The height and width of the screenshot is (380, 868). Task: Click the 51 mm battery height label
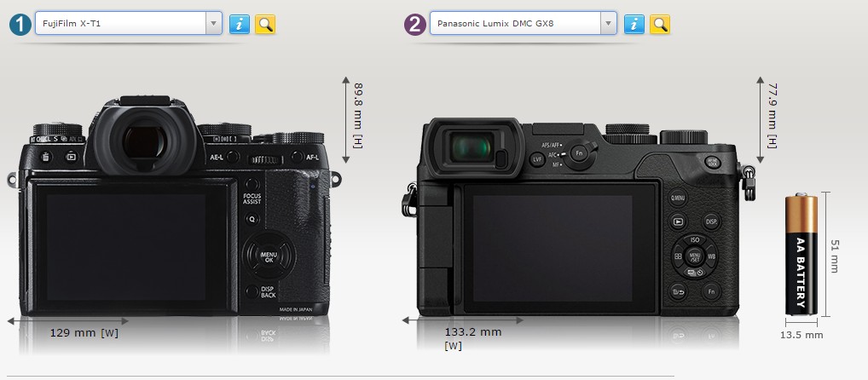click(834, 256)
